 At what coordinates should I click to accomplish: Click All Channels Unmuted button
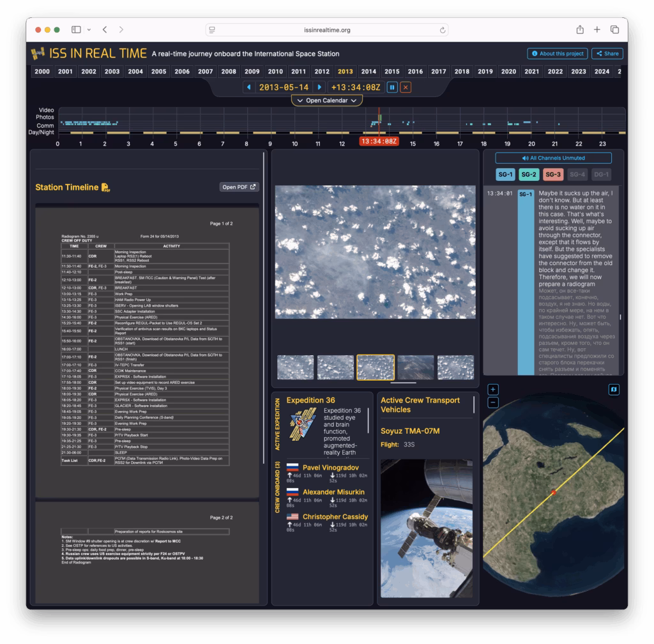coord(553,158)
